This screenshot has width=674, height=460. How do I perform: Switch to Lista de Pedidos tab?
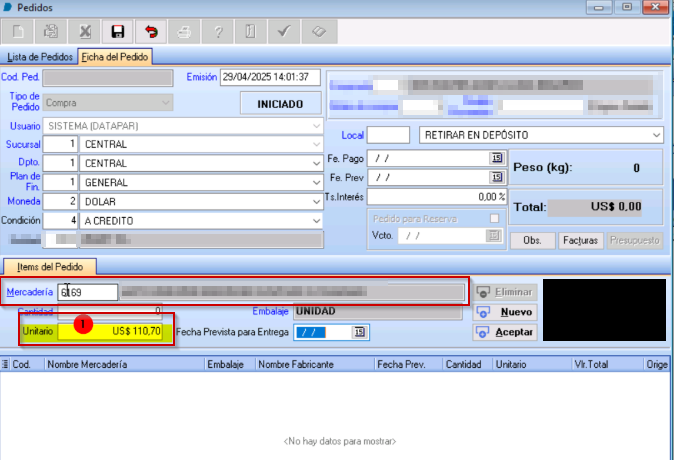click(x=40, y=57)
